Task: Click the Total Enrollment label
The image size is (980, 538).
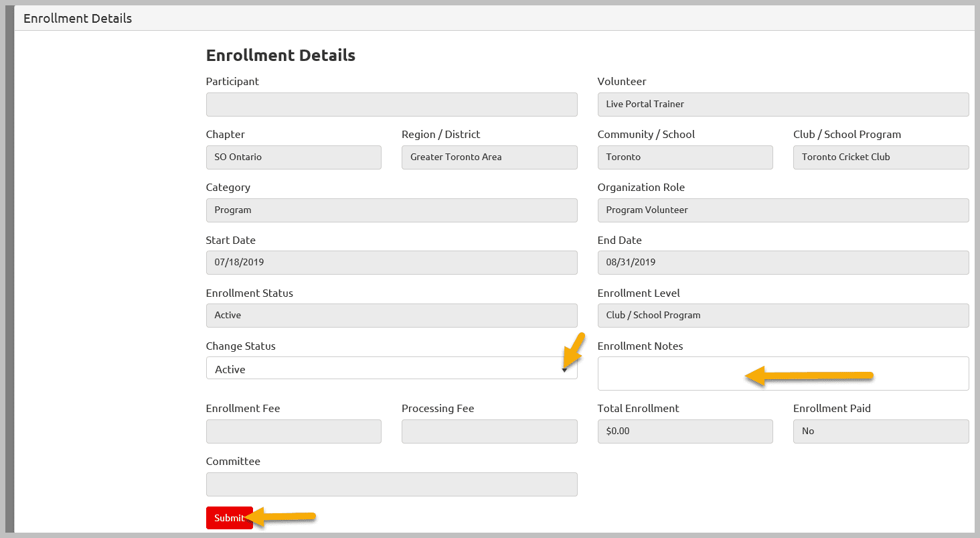Action: pos(639,409)
